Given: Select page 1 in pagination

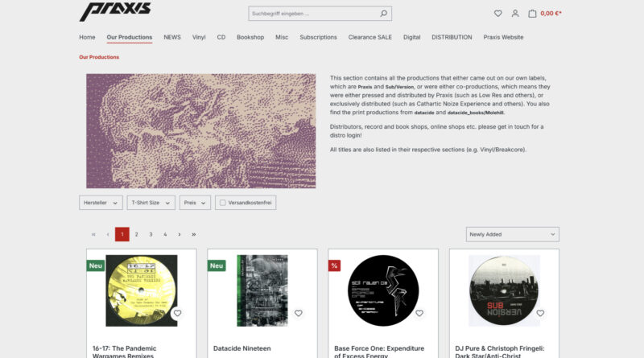Looking at the screenshot, I should pos(122,234).
